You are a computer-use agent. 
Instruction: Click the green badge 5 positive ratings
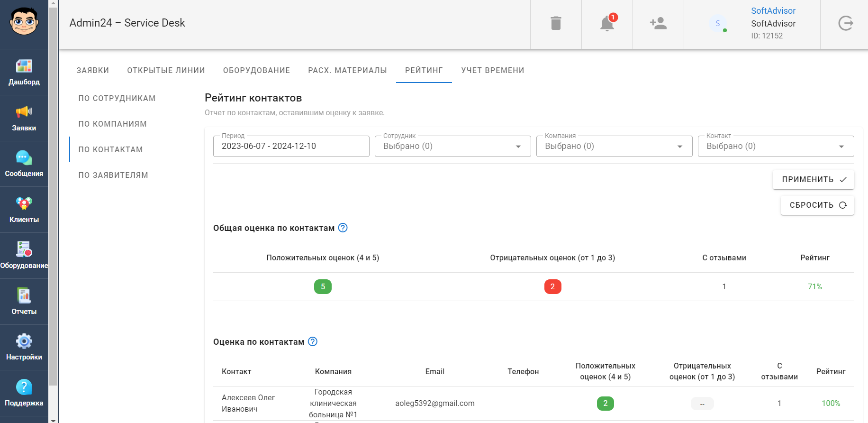tap(323, 286)
